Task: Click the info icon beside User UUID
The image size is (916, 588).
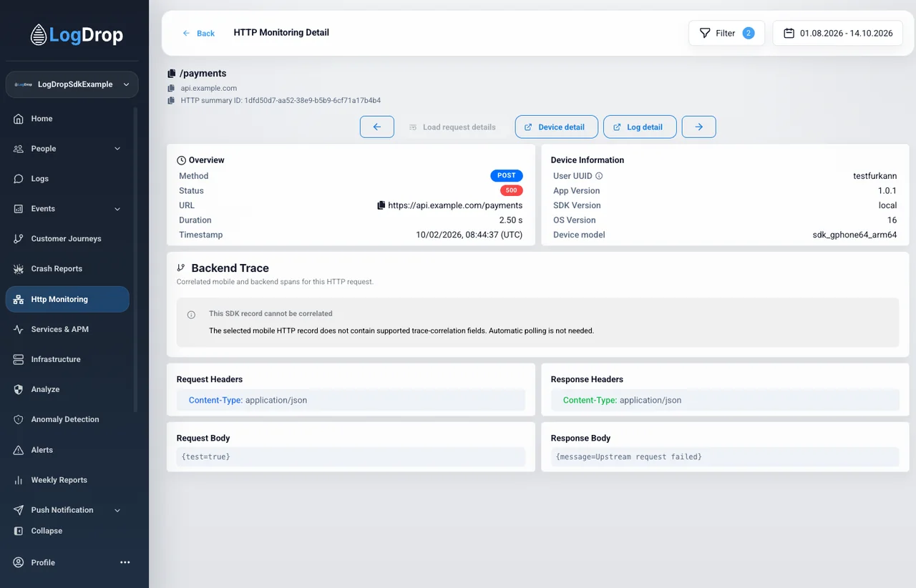Action: 600,176
